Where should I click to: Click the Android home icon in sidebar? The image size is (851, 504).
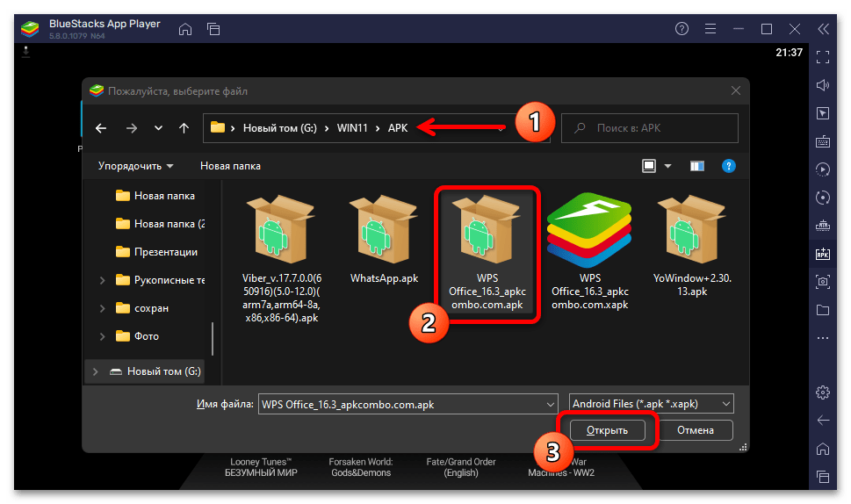823,449
